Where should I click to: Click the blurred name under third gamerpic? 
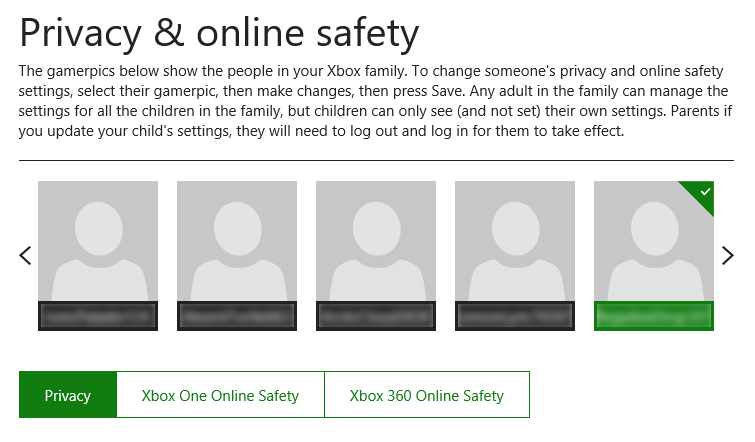376,316
